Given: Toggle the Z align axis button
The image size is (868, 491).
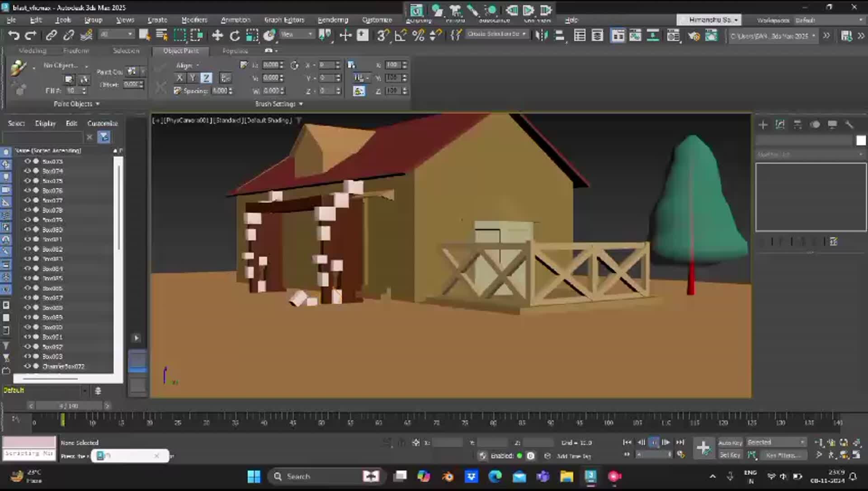Looking at the screenshot, I should (206, 78).
